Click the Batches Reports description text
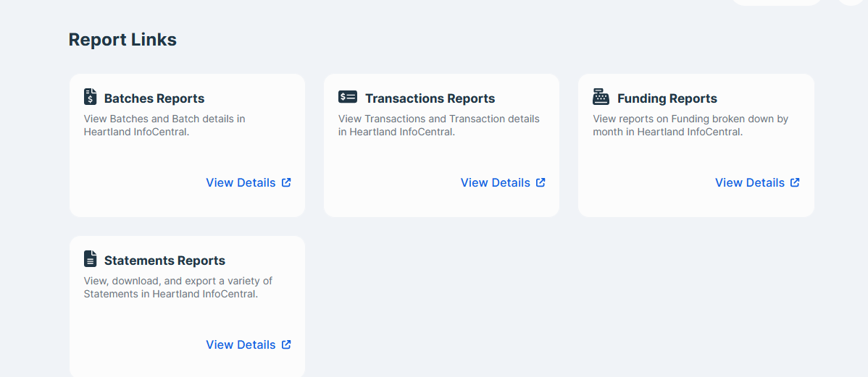This screenshot has width=868, height=377. pyautogui.click(x=164, y=125)
